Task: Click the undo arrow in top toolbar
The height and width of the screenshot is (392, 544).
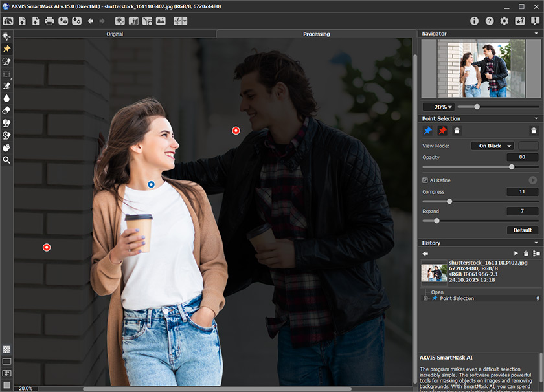Action: pyautogui.click(x=91, y=21)
